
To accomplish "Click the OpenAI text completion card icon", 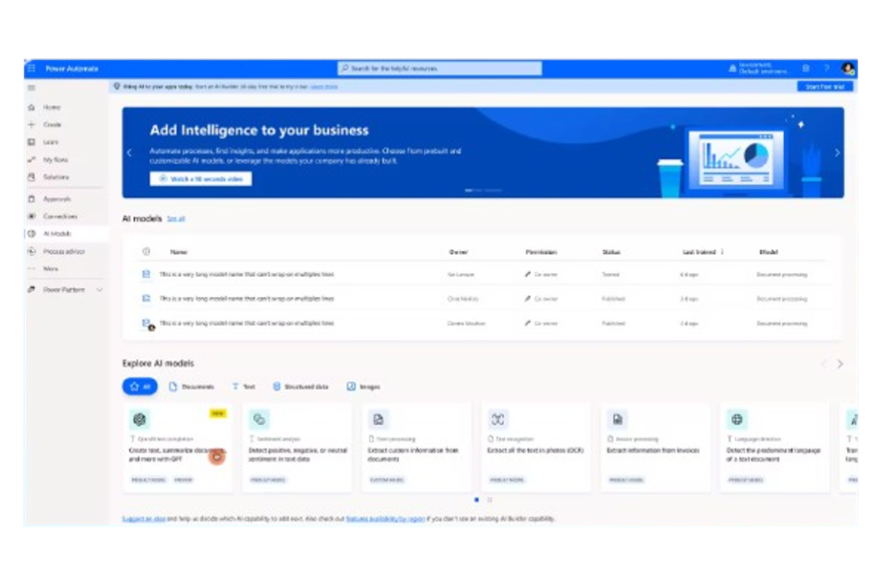I will point(139,419).
